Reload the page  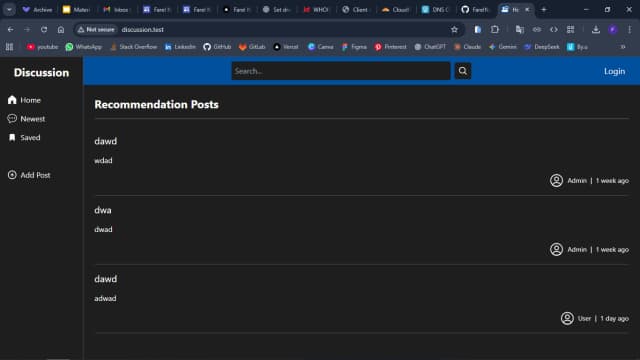tap(44, 29)
